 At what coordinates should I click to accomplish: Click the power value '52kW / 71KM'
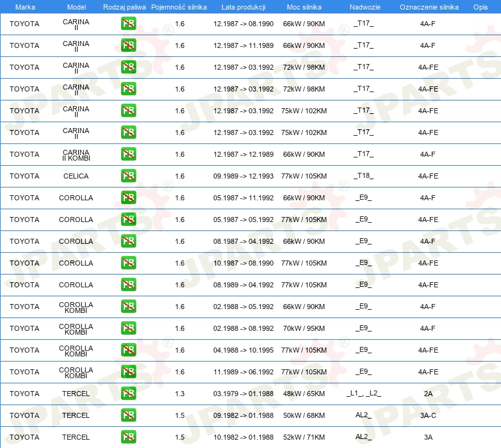coord(304,437)
